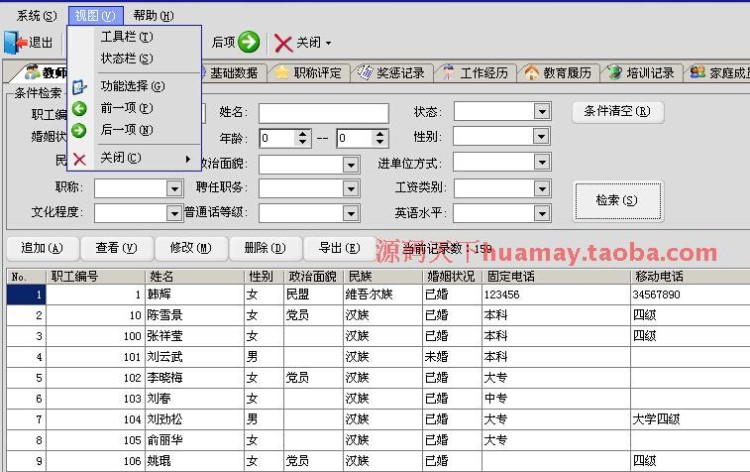Select the name cell 李晓梅
This screenshot has height=472, width=750.
click(195, 378)
